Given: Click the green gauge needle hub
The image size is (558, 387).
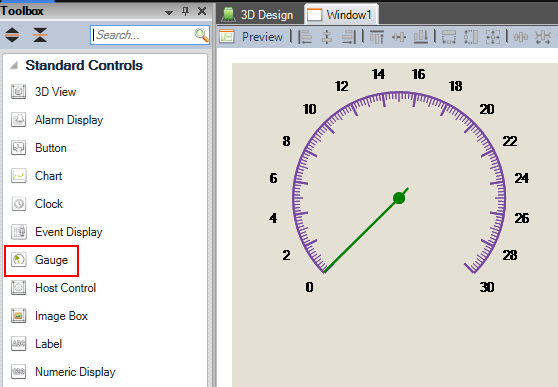Looking at the screenshot, I should (x=399, y=198).
